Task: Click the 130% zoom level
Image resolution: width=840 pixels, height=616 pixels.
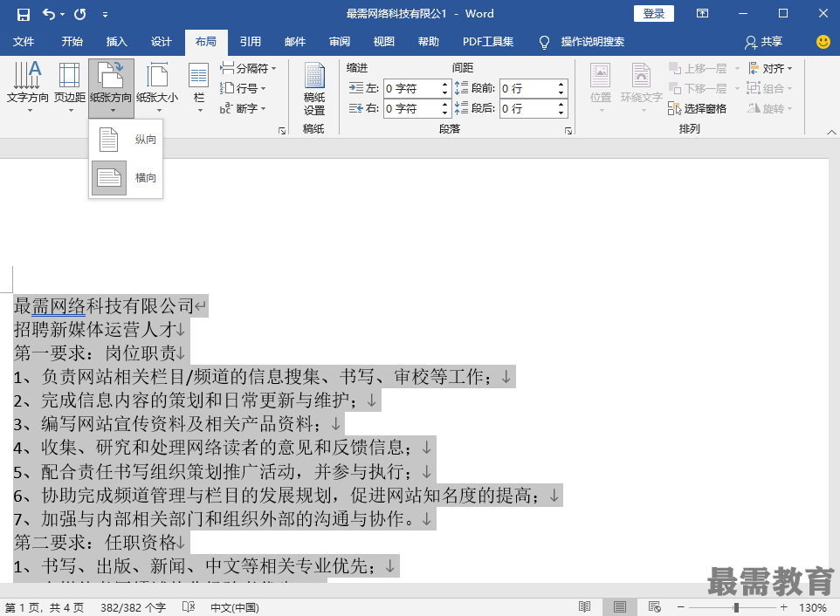Action: point(813,607)
